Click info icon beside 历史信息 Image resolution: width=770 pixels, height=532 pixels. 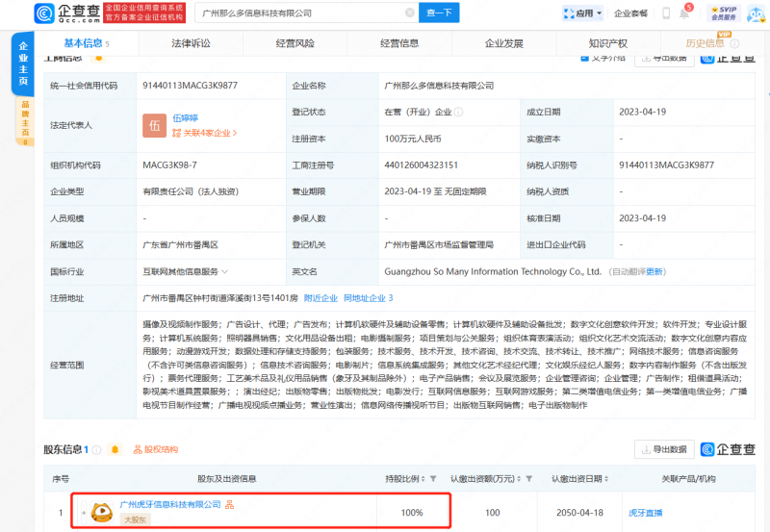(x=734, y=43)
